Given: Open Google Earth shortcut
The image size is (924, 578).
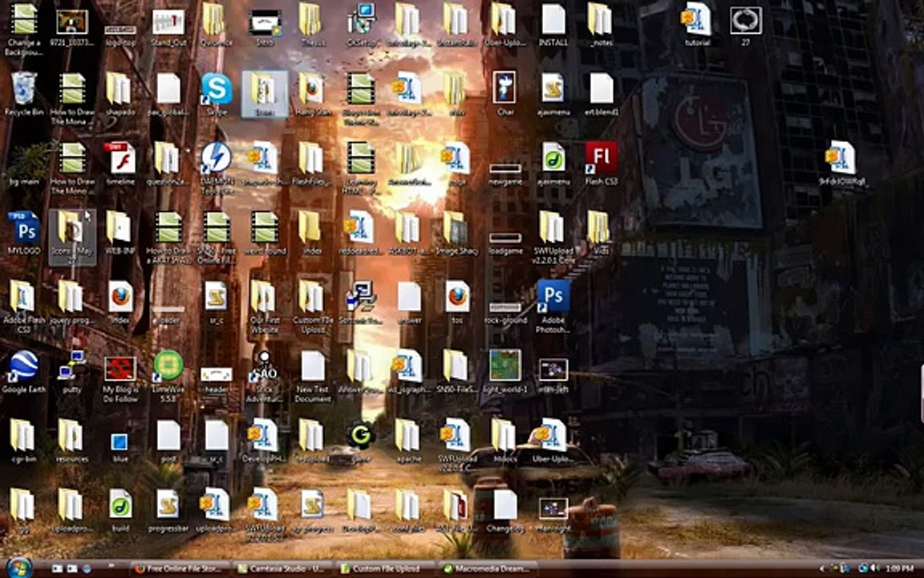Looking at the screenshot, I should click(x=23, y=372).
